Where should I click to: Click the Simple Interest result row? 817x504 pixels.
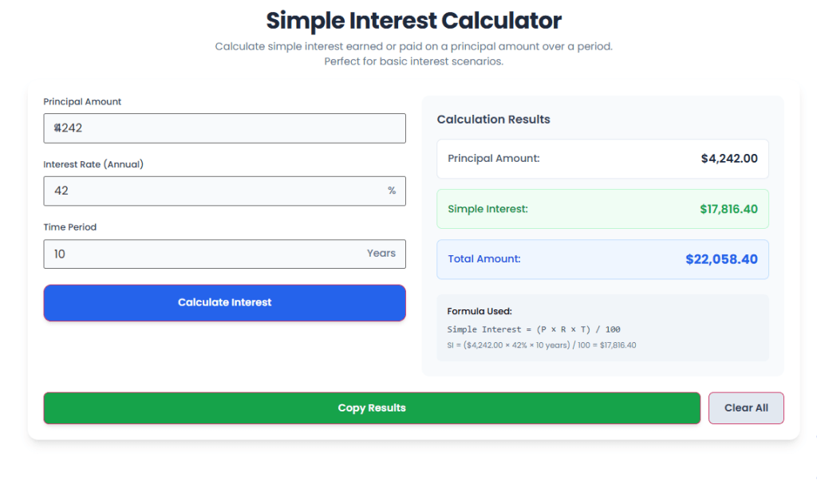point(602,209)
